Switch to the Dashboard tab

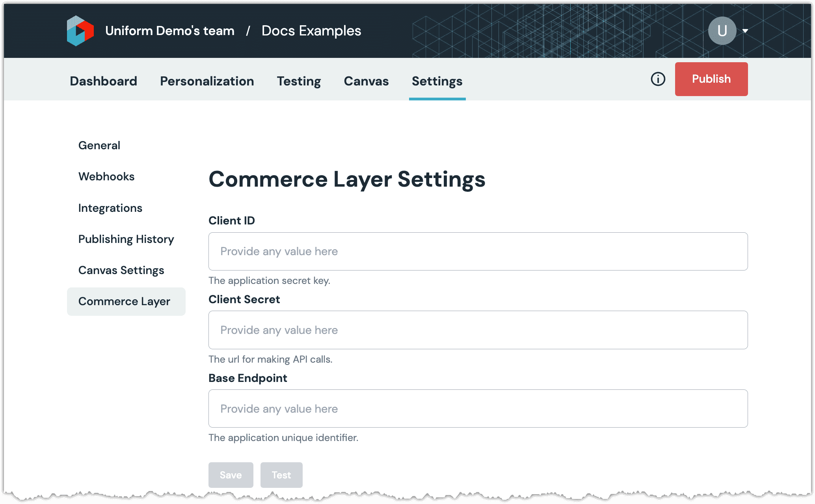coord(104,81)
